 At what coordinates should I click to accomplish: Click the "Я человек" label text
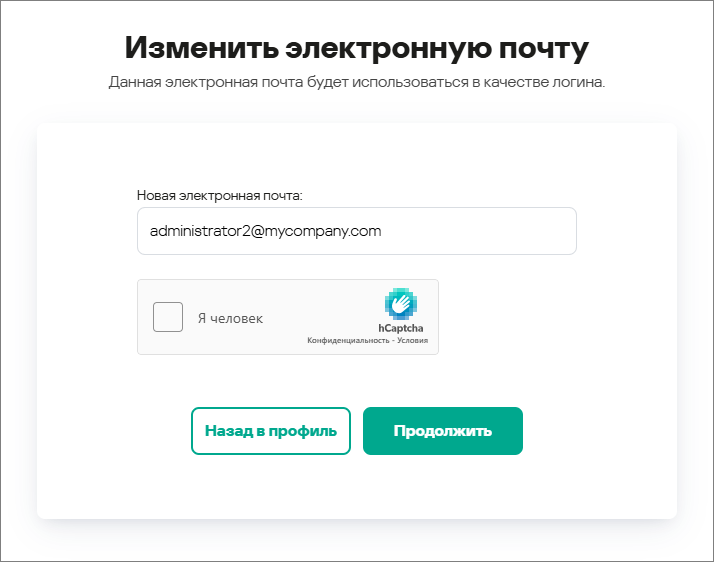[230, 319]
